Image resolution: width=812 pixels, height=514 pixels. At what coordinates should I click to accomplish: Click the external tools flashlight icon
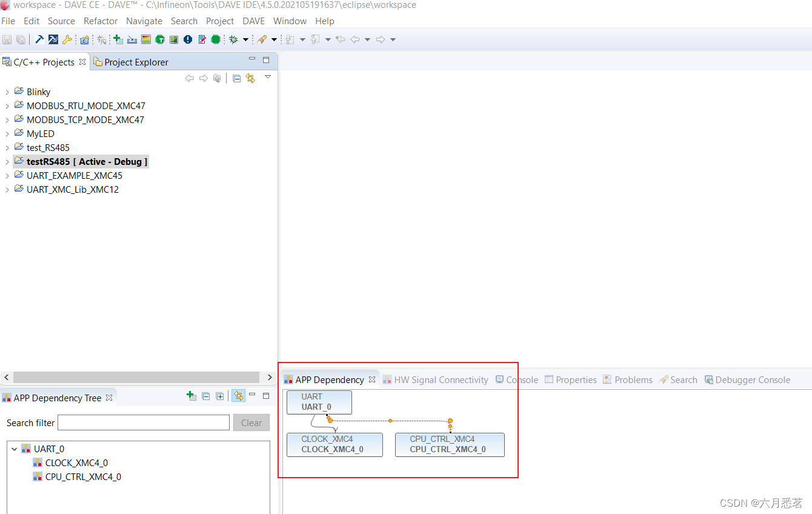(261, 39)
